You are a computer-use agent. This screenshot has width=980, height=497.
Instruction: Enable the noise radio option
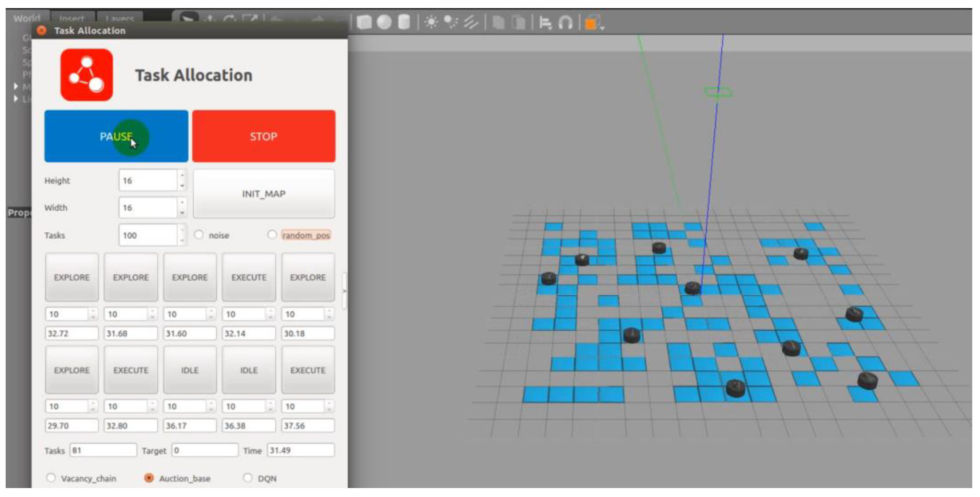tap(198, 234)
